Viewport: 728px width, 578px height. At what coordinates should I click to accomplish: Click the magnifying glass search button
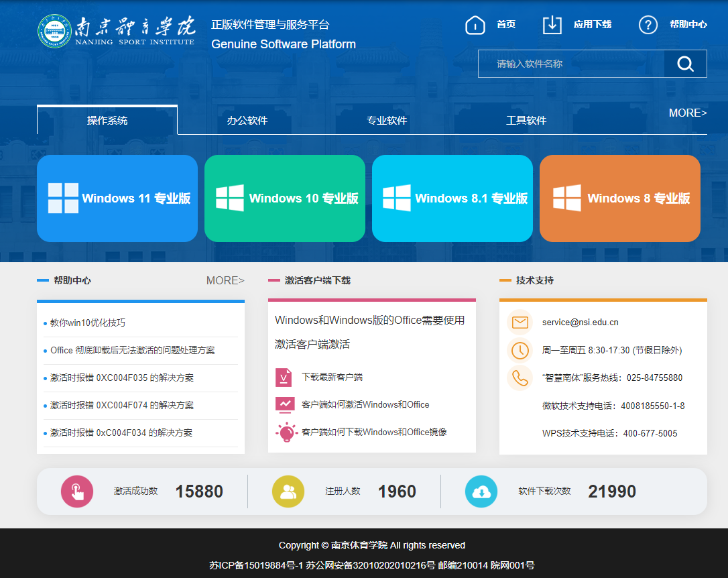[685, 64]
